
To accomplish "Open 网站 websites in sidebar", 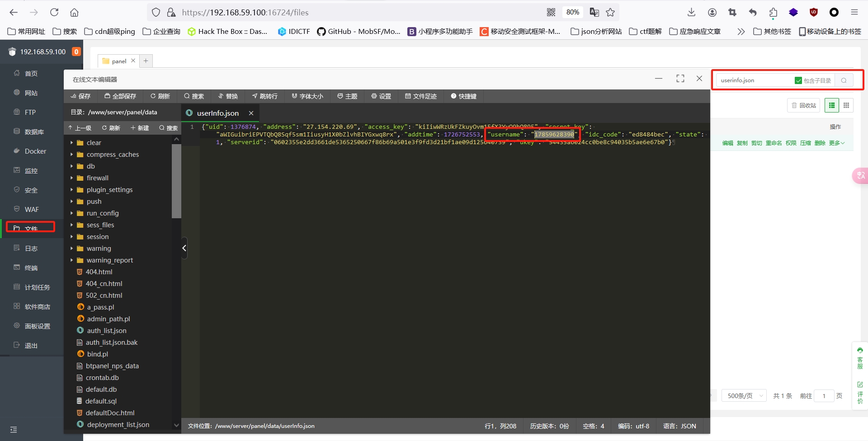I will 31,93.
